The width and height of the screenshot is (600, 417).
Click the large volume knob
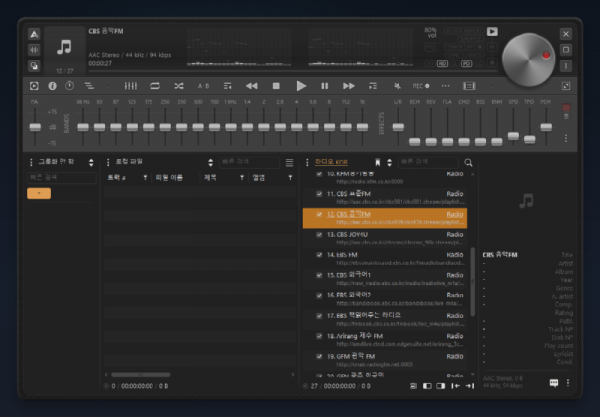click(528, 60)
